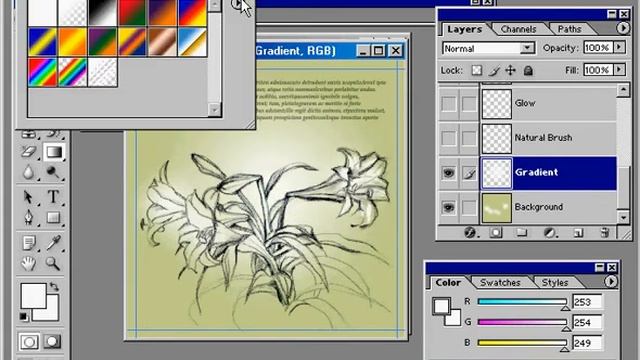Reset to default black and white colors

coord(24,317)
